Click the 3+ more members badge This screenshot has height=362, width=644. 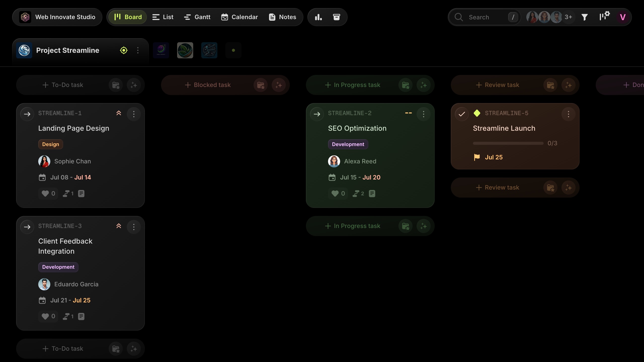(x=568, y=17)
